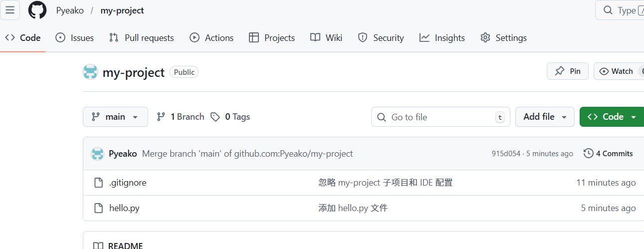Screen dimensions: 644x249
Task: Expand the main branch selector dropdown
Action: tap(115, 117)
